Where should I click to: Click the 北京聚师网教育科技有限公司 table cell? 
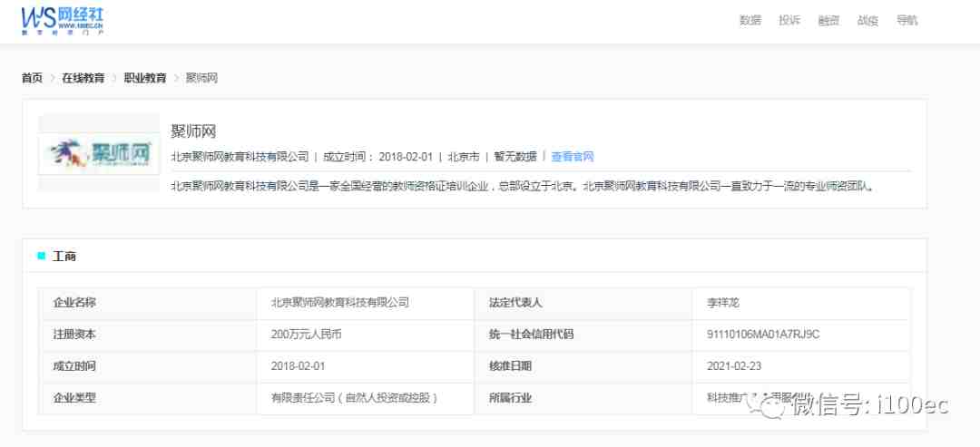coord(366,303)
